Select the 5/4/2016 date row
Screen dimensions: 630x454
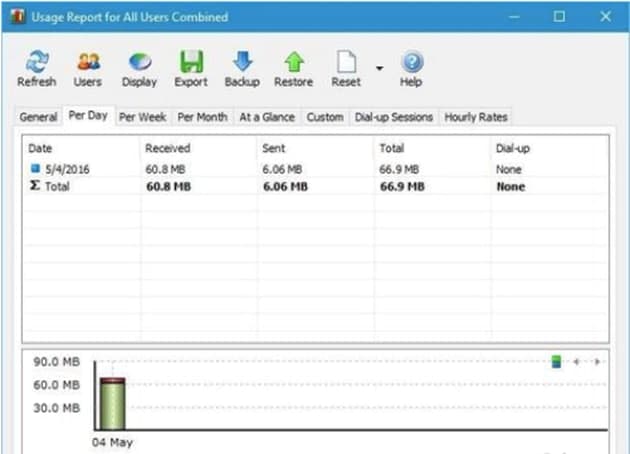[x=315, y=169]
